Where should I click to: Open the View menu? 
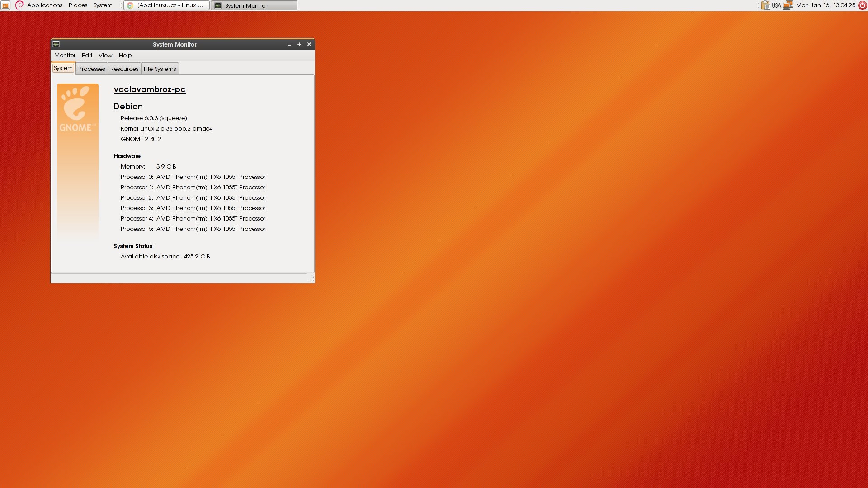tap(105, 56)
